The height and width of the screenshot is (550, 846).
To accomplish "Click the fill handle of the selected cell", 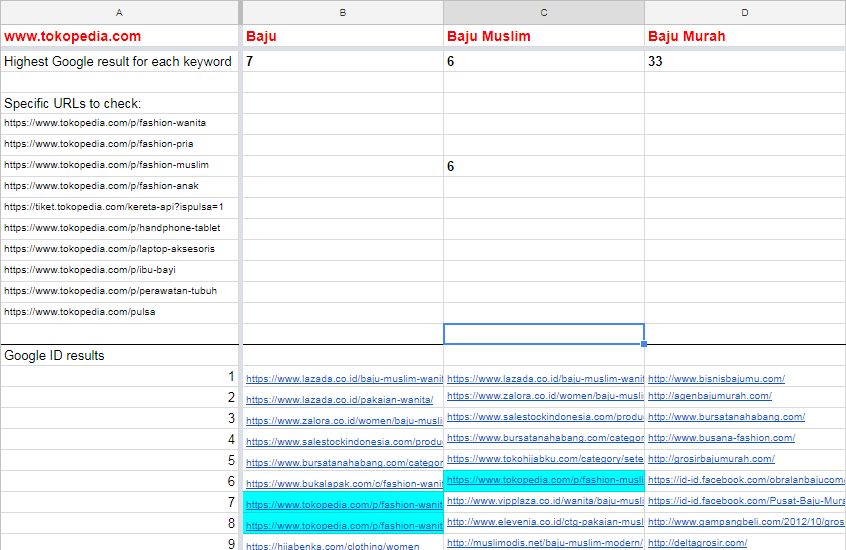I will [644, 344].
